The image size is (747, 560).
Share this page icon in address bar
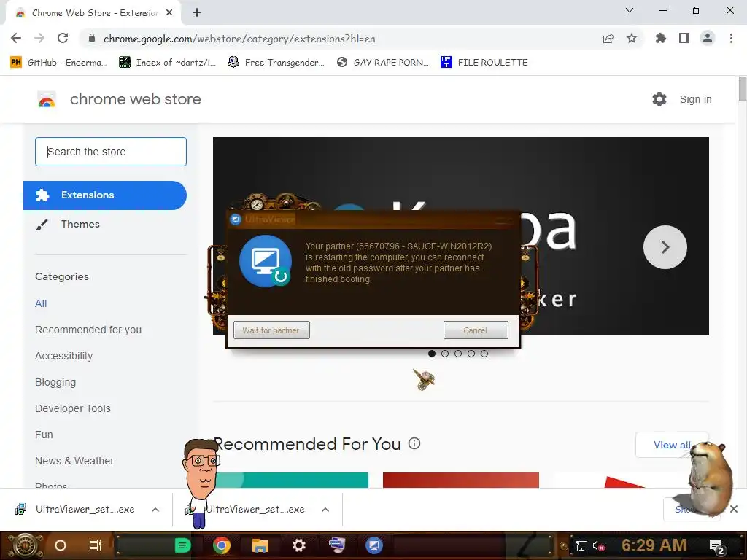pos(608,39)
